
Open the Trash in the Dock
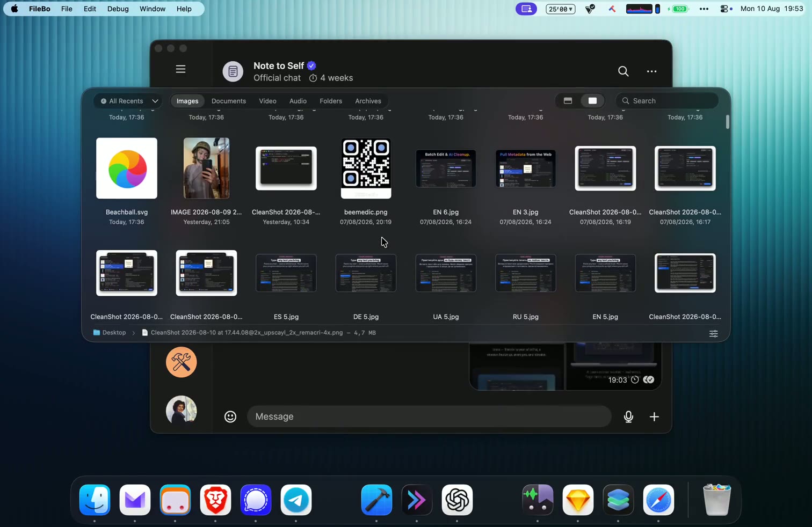tap(717, 500)
